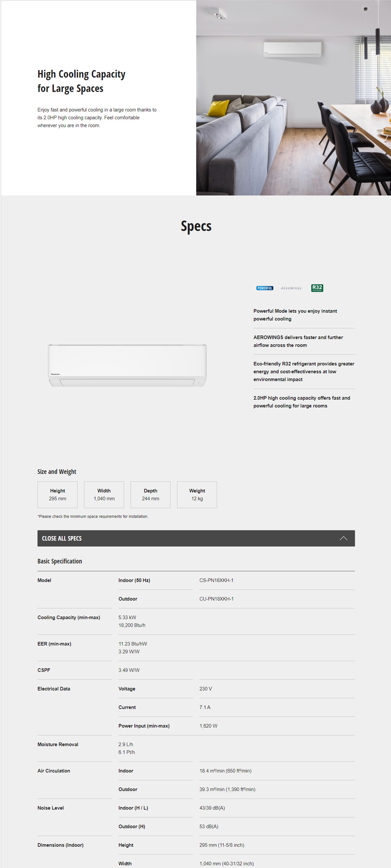The image size is (391, 868).
Task: Click the 2.0HP high cooling capacity feature text
Action: point(302,402)
